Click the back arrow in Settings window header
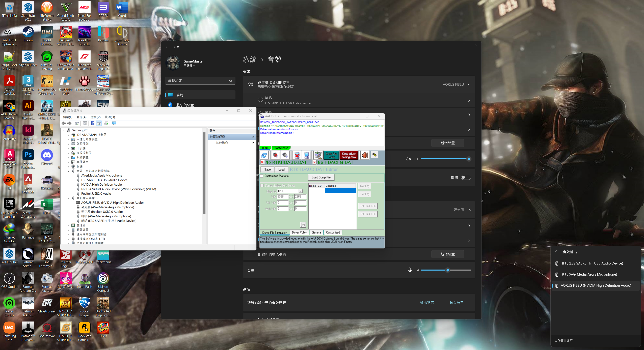Viewport: 644px width, 350px height. pyautogui.click(x=167, y=47)
